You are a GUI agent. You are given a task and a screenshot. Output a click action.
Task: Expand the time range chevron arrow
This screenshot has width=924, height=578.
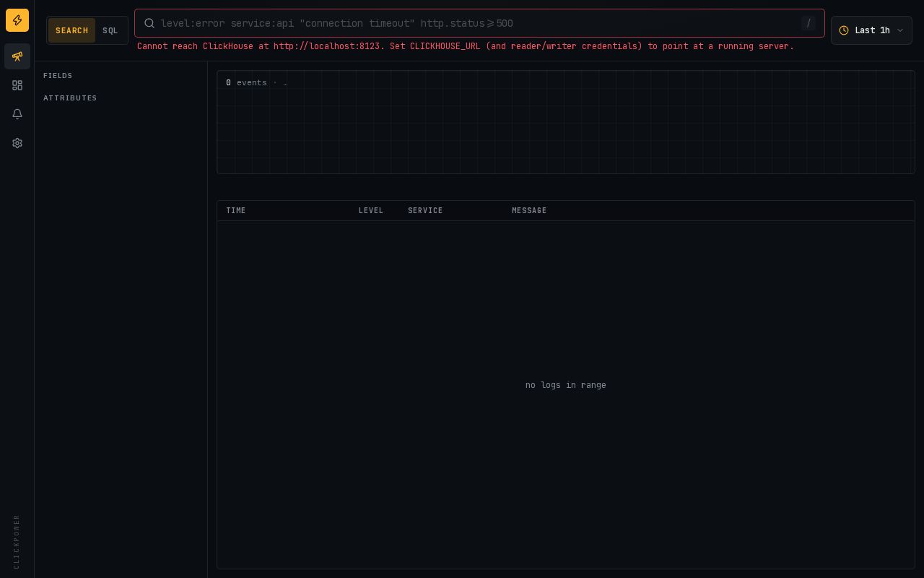point(899,30)
